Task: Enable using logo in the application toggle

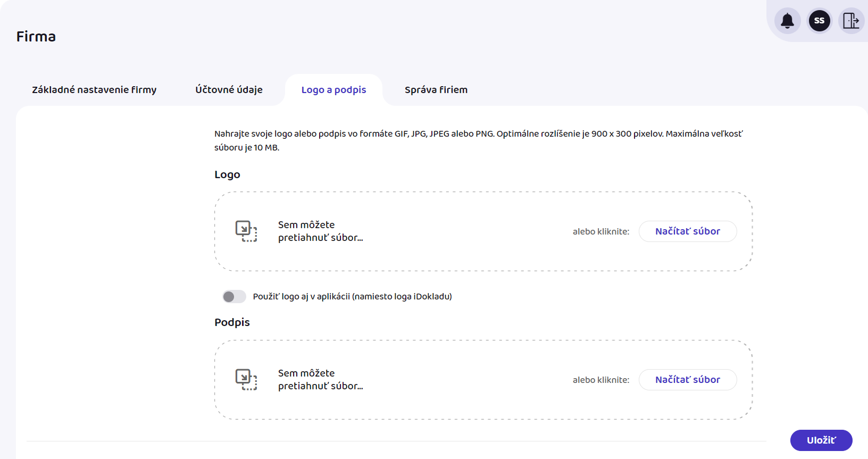Action: (234, 296)
